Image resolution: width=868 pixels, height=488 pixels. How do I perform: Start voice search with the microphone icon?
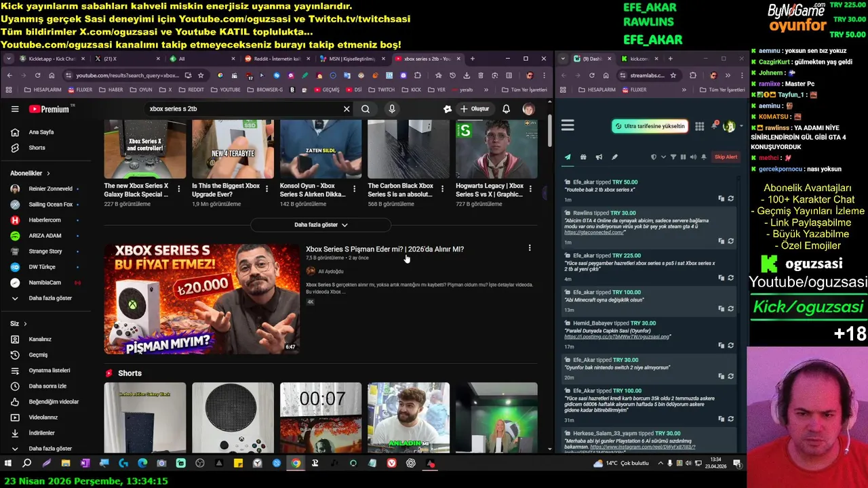click(x=392, y=109)
